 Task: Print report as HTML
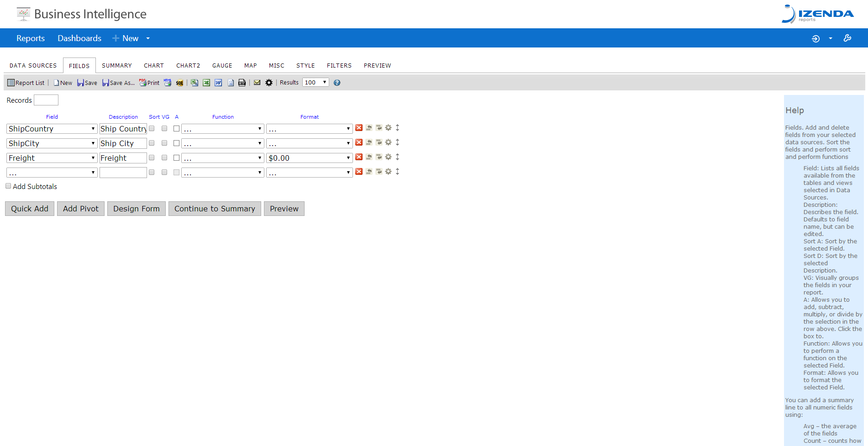tap(168, 83)
